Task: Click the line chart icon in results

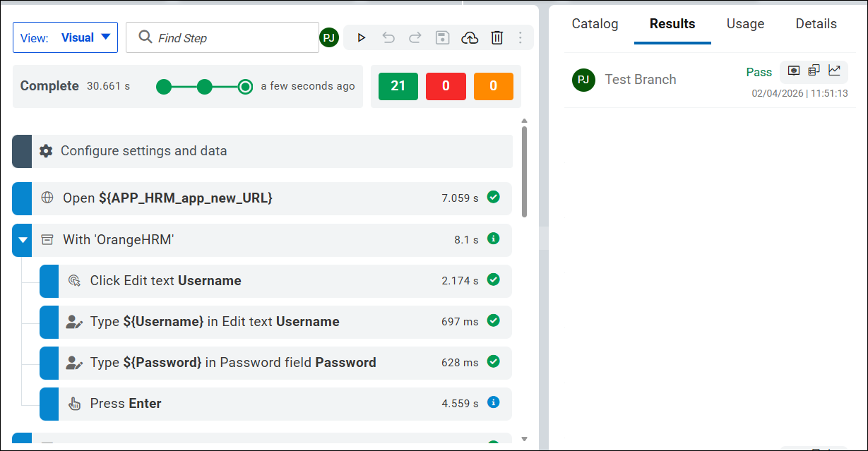Action: [x=835, y=71]
